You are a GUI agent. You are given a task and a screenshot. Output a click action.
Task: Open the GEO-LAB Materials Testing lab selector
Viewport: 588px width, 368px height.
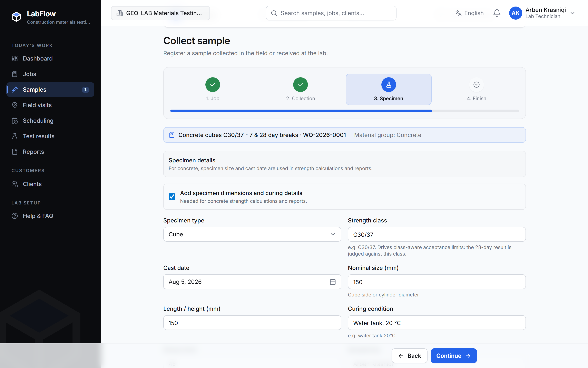160,13
